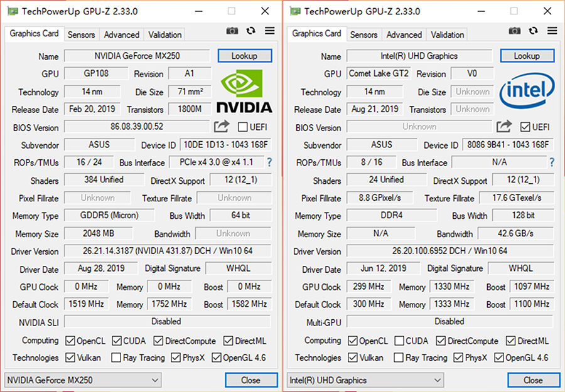The width and height of the screenshot is (565, 392).
Task: Open the NVIDIA GeForce MX250 GPU selector dropdown
Action: click(83, 380)
